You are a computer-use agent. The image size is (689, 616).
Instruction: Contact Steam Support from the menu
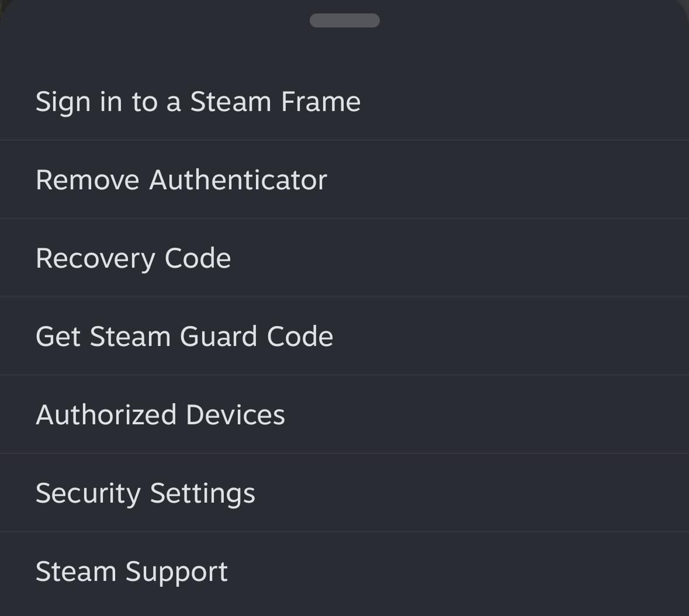tap(131, 572)
